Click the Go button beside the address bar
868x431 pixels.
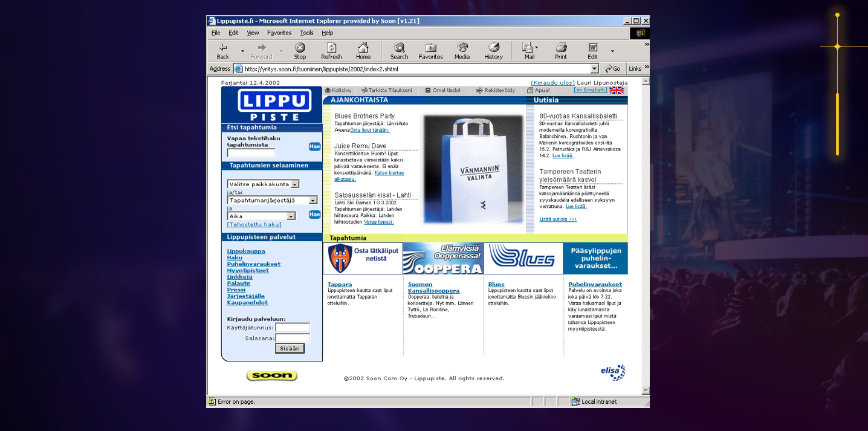pos(613,69)
